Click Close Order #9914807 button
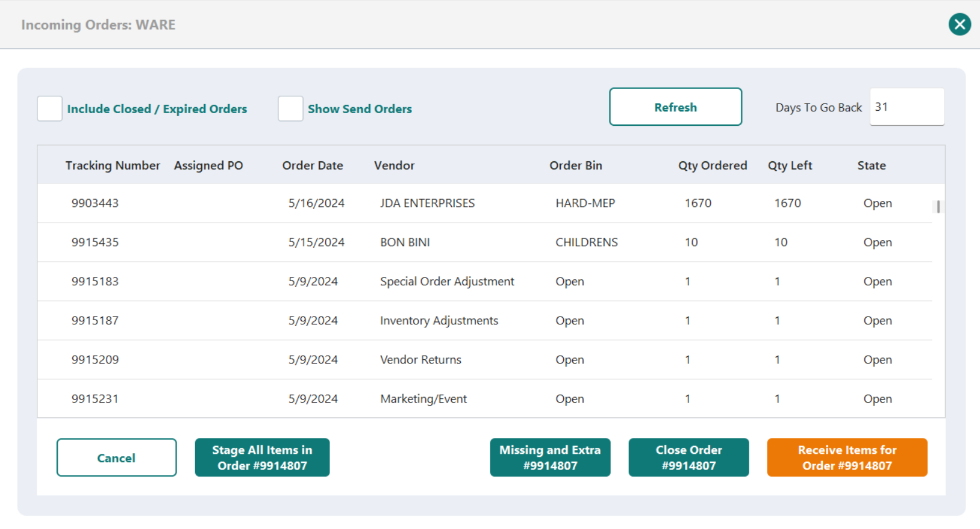The width and height of the screenshot is (980, 529). [688, 458]
